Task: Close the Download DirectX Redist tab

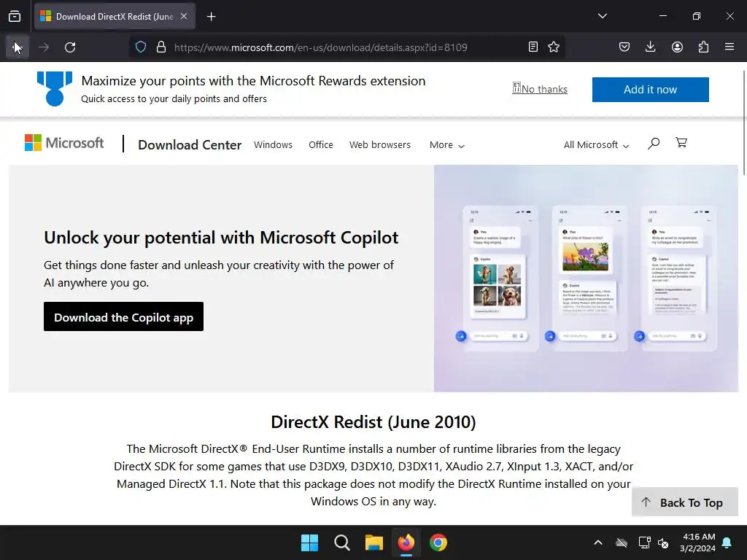Action: pyautogui.click(x=184, y=16)
